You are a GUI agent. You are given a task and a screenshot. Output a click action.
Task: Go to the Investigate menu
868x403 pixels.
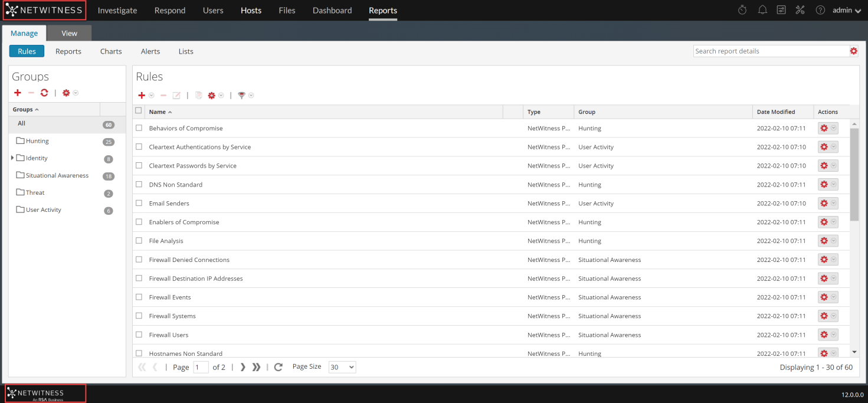[117, 11]
